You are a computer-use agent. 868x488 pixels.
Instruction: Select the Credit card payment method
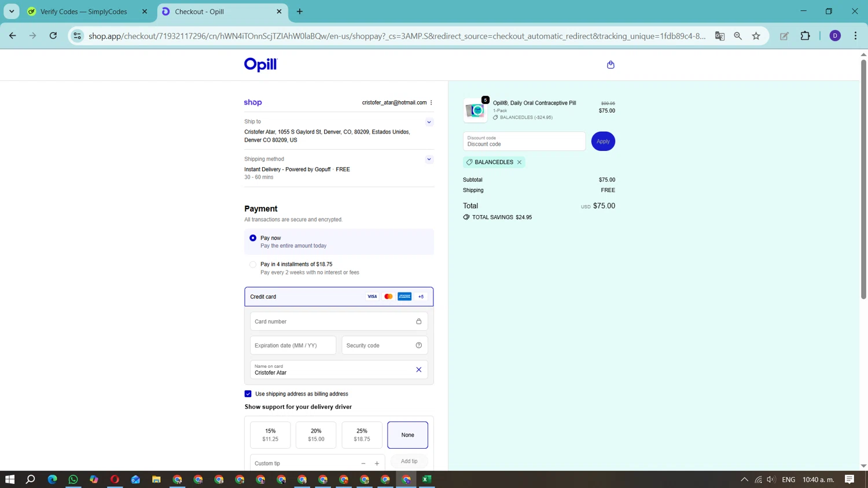339,297
